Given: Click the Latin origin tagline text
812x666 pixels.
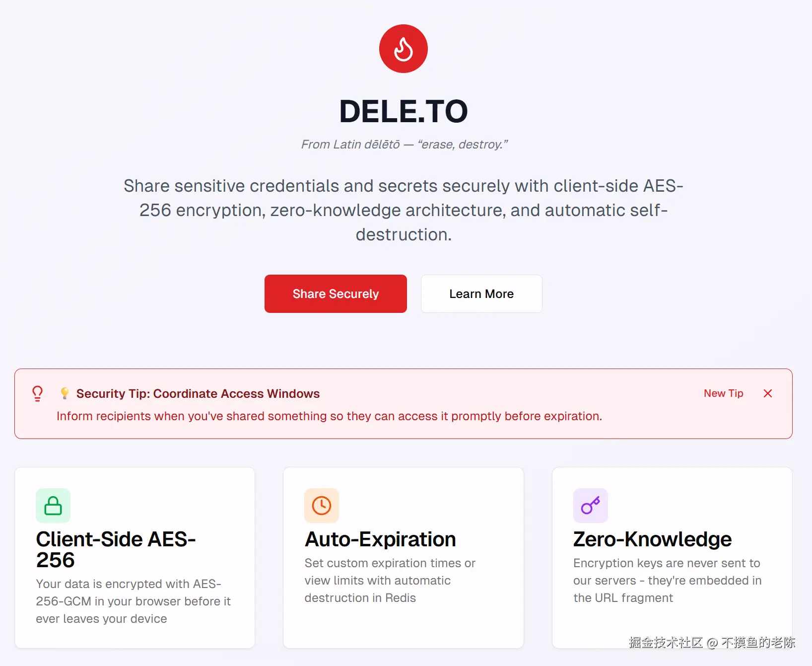Looking at the screenshot, I should click(x=404, y=145).
